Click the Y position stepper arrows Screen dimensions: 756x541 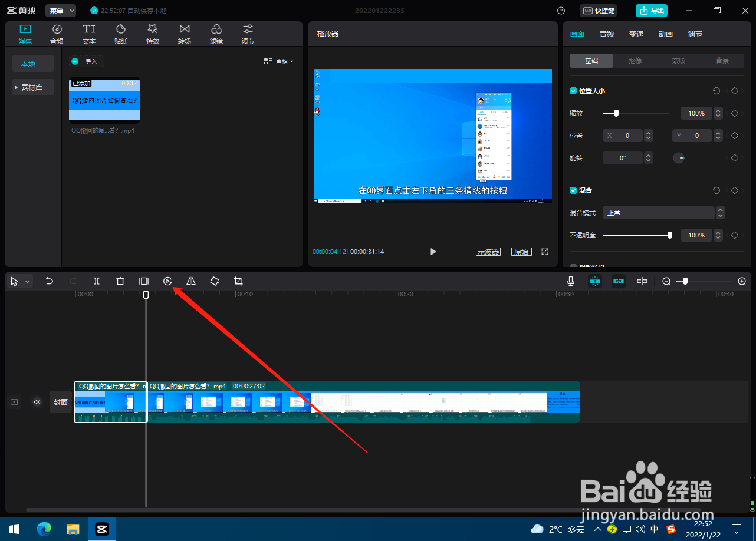click(718, 136)
